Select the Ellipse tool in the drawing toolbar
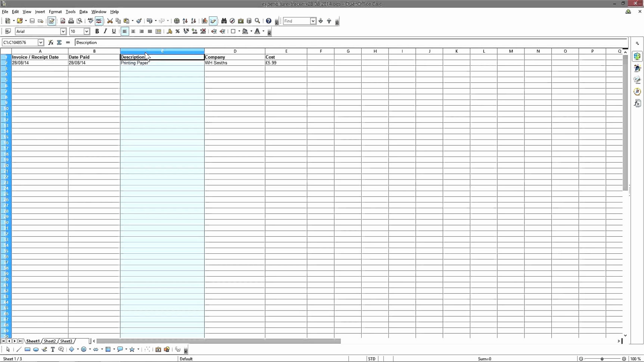This screenshot has height=362, width=644. point(36,350)
